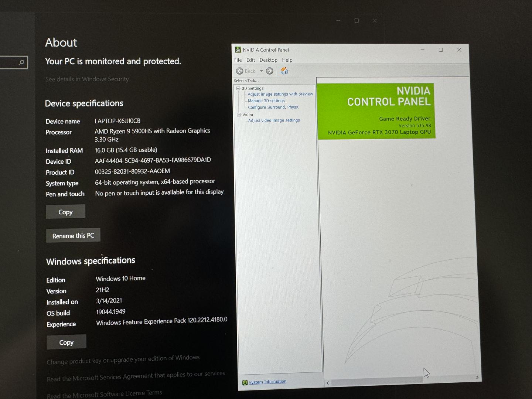
Task: Click the Device ID value AAF44404-5C94
Action: (x=153, y=160)
